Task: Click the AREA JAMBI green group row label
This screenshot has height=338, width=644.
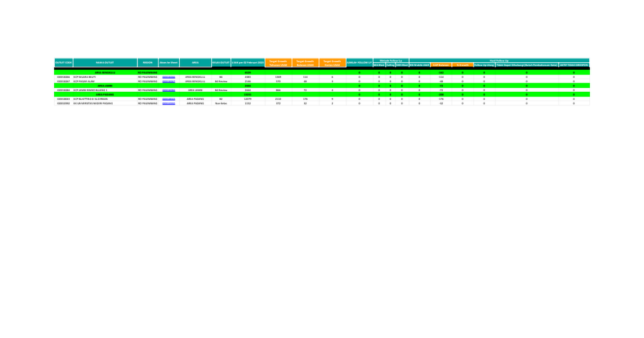Action: [105, 85]
